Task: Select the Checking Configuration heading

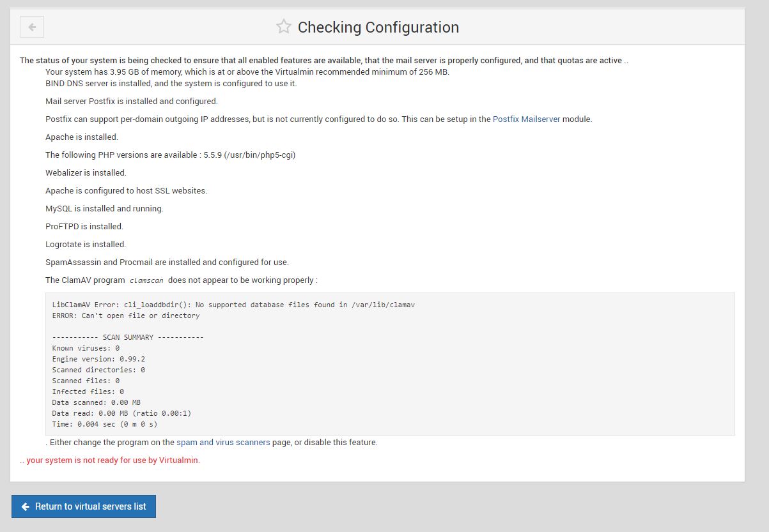Action: pyautogui.click(x=378, y=27)
